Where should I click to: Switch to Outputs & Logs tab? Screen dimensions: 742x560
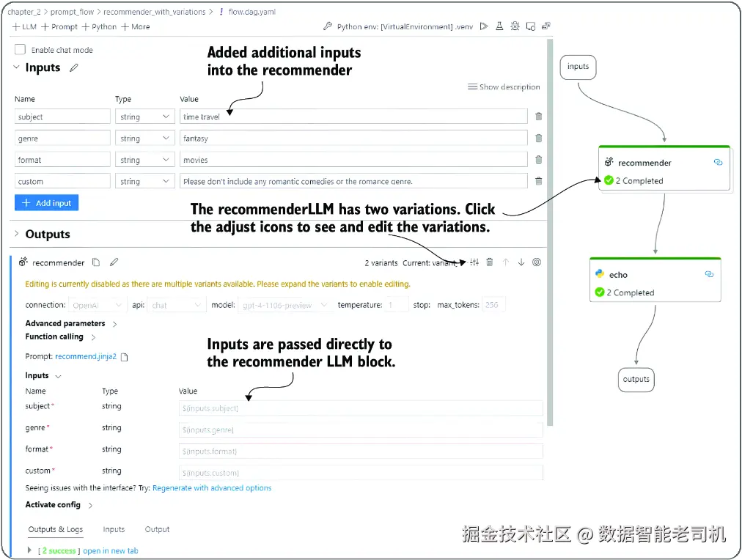[x=56, y=529]
